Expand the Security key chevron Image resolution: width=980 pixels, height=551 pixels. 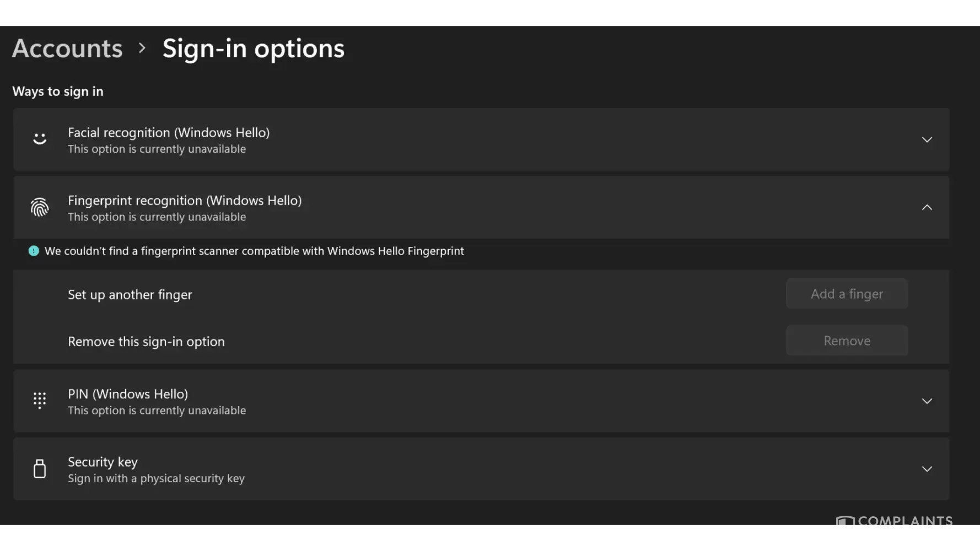pyautogui.click(x=927, y=469)
